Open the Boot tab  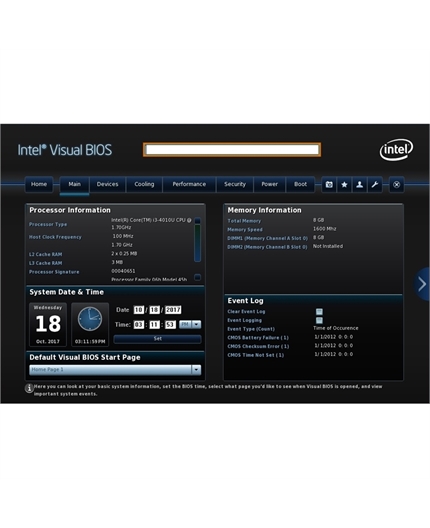(300, 184)
